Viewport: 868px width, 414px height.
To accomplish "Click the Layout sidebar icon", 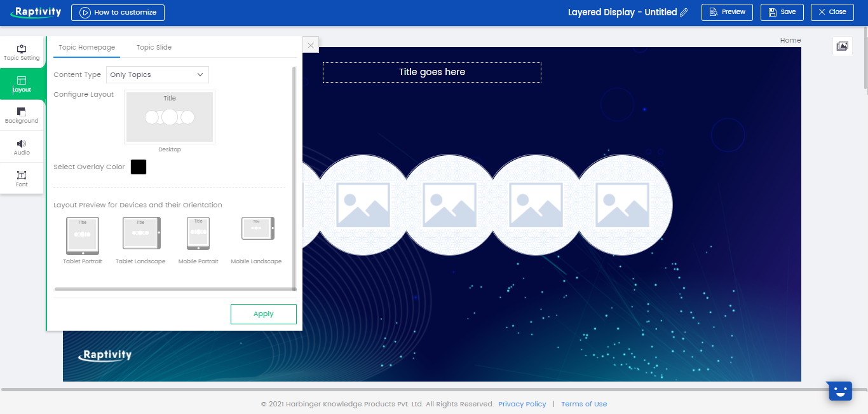I will click(22, 84).
